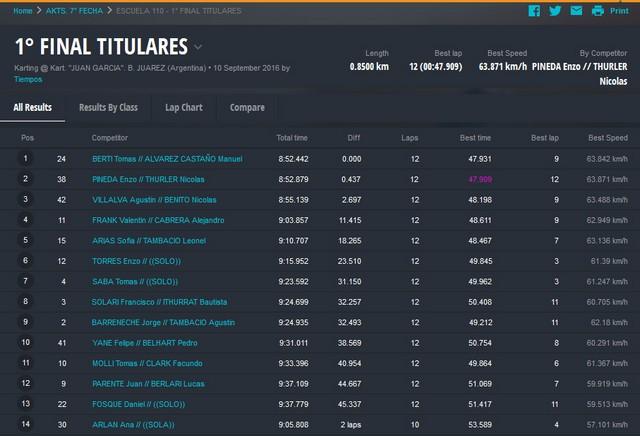Click the Print text link

click(619, 11)
